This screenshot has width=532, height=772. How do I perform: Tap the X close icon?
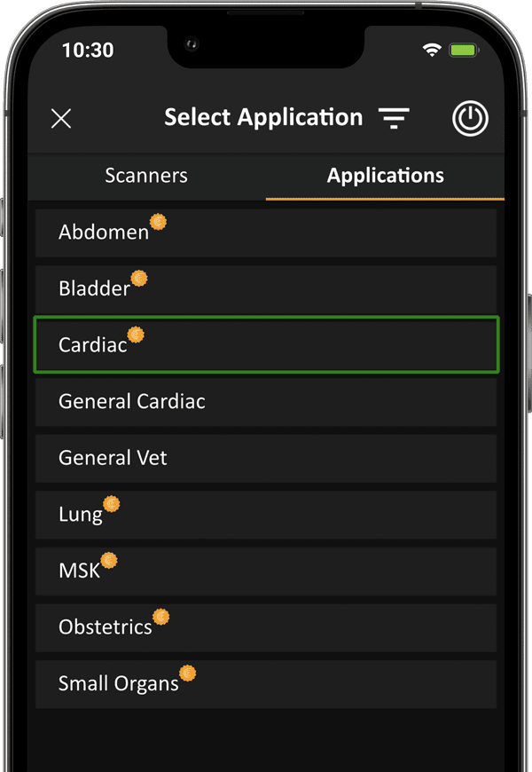(x=61, y=119)
